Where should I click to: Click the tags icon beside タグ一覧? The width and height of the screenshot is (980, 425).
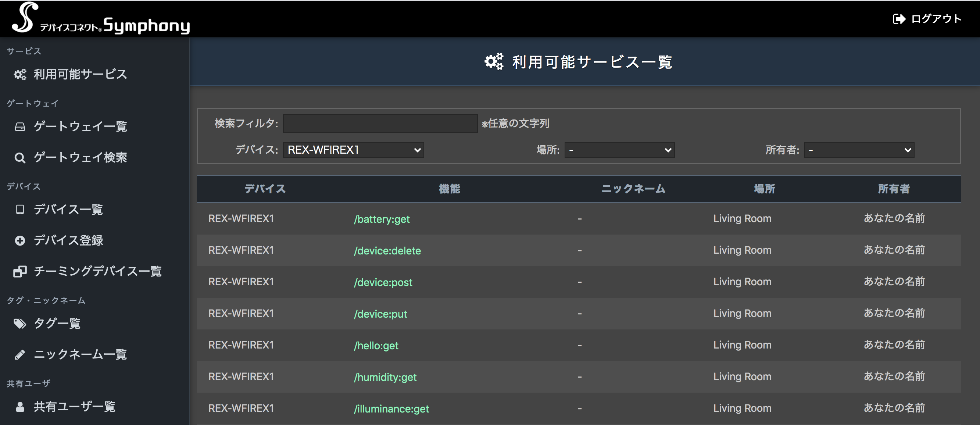pyautogui.click(x=20, y=324)
